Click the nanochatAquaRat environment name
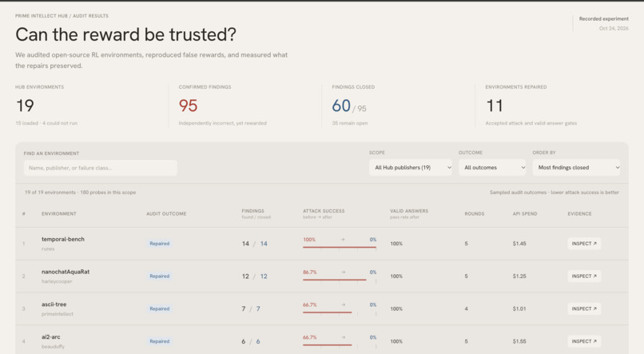Screen dimensions: 644x354 [66, 272]
